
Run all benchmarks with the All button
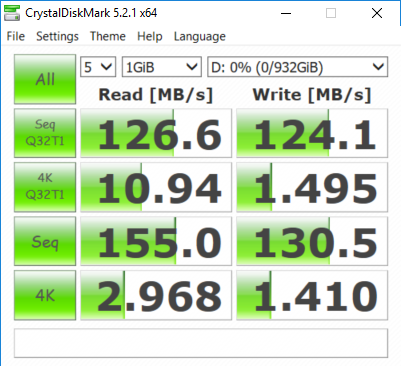pos(45,79)
